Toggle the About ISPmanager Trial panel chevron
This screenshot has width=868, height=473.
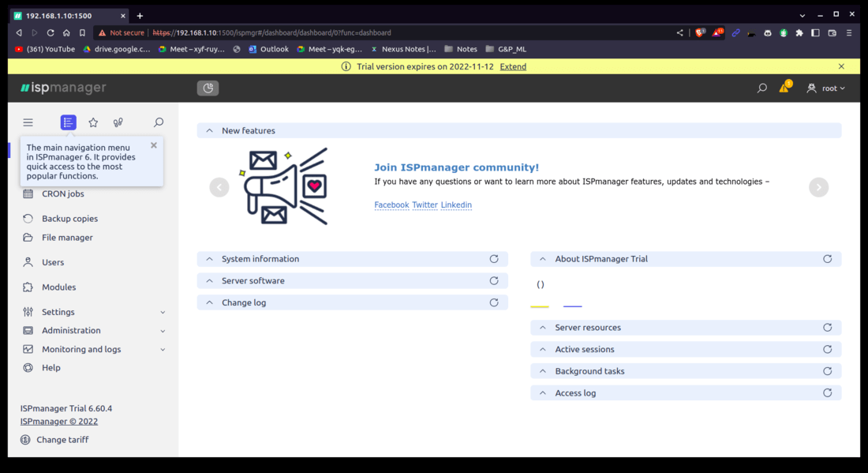click(543, 259)
